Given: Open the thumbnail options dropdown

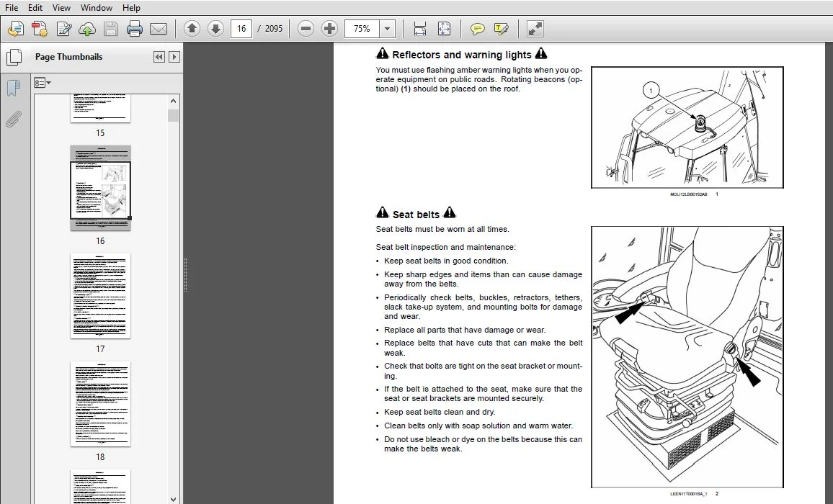Looking at the screenshot, I should [42, 83].
